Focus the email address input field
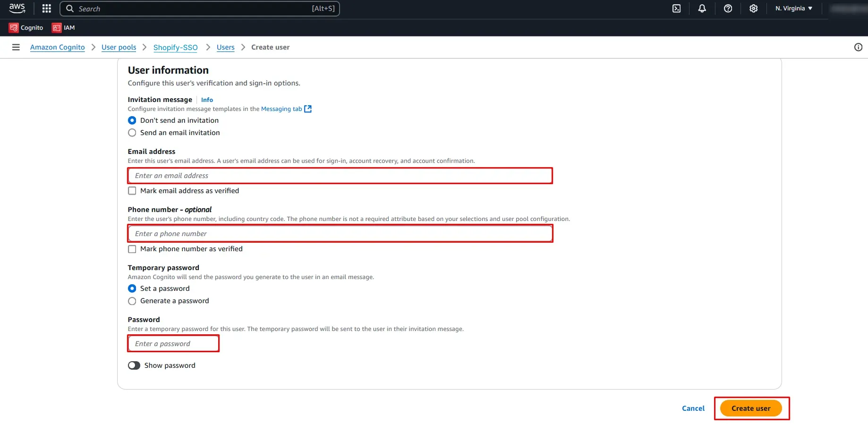 point(340,176)
